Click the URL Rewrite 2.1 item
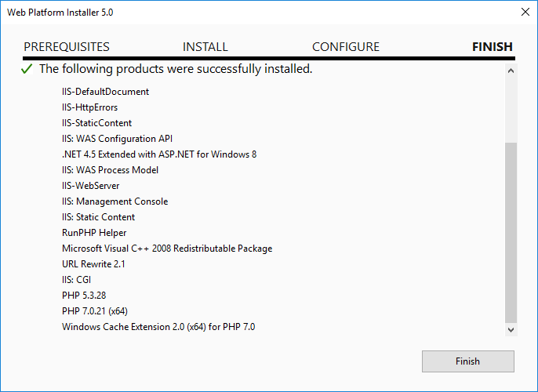Viewport: 538px width, 392px height. [x=93, y=264]
